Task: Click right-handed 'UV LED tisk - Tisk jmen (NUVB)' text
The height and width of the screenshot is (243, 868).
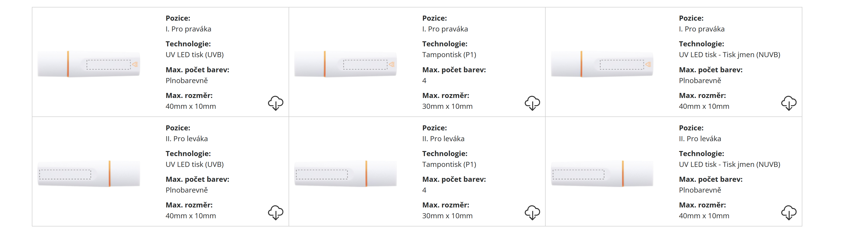Action: 729,55
